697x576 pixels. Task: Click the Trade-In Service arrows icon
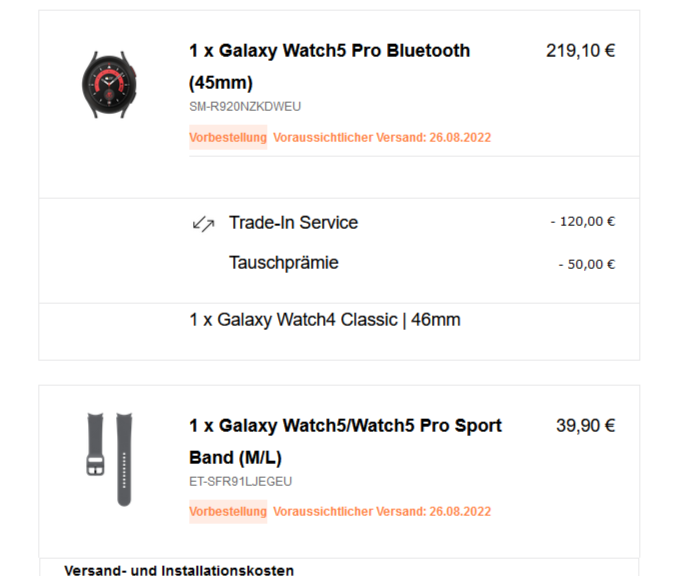point(203,224)
